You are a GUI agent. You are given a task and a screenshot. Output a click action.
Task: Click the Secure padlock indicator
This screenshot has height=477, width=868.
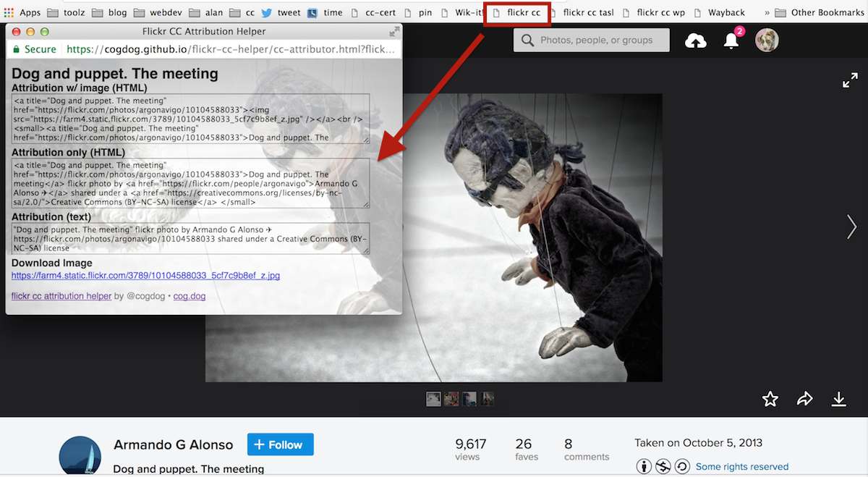pos(33,49)
